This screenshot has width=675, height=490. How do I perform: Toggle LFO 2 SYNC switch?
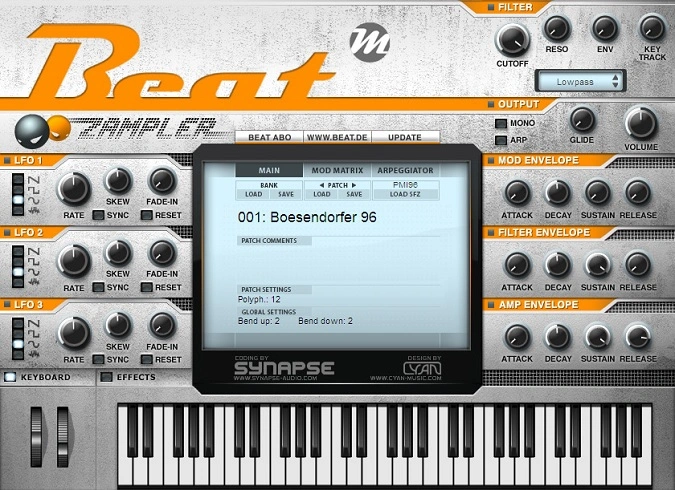[99, 287]
